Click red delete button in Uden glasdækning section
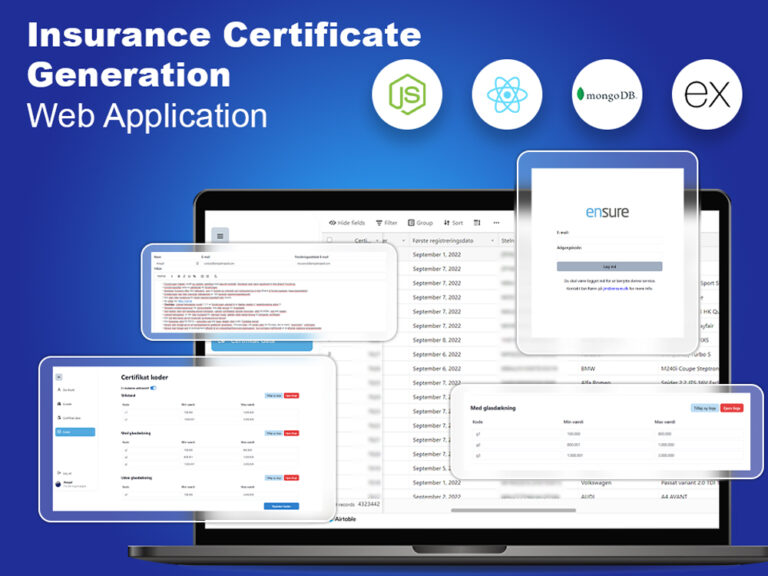 point(291,478)
